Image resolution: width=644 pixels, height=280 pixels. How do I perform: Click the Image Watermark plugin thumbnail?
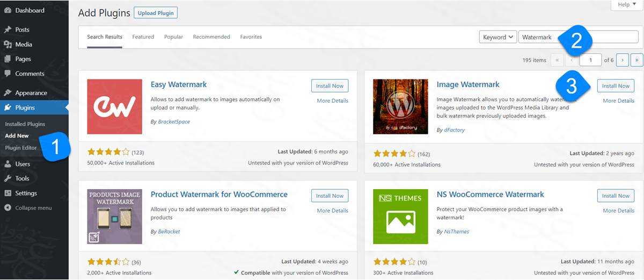pos(400,106)
